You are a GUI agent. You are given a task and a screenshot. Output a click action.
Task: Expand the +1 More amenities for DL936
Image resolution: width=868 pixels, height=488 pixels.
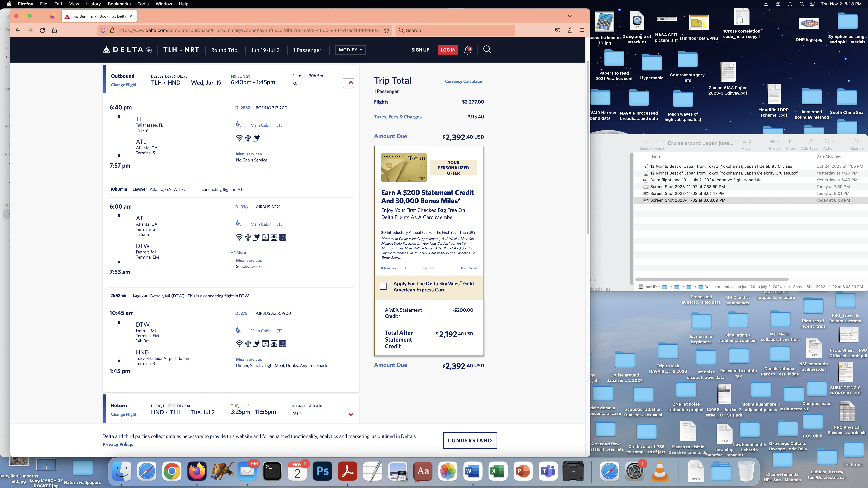coord(238,252)
